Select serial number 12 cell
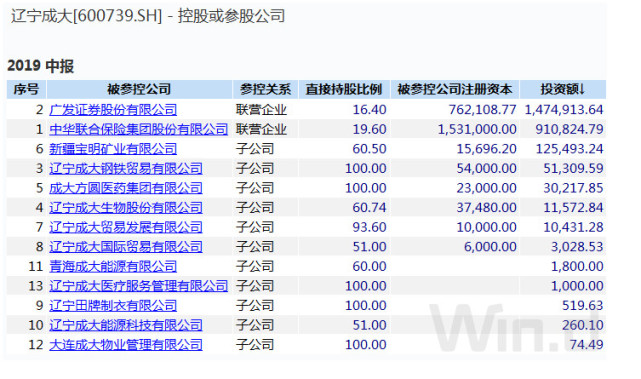The height and width of the screenshot is (379, 641). coord(36,345)
